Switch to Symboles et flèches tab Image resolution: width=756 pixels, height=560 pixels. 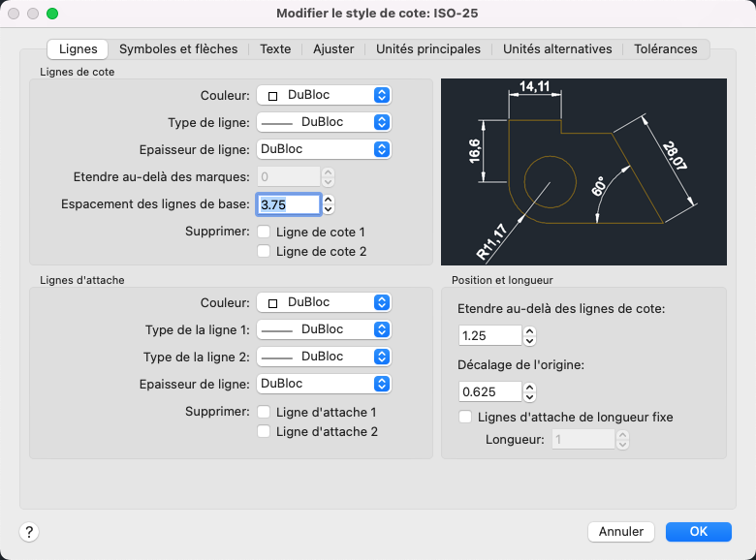tap(178, 49)
